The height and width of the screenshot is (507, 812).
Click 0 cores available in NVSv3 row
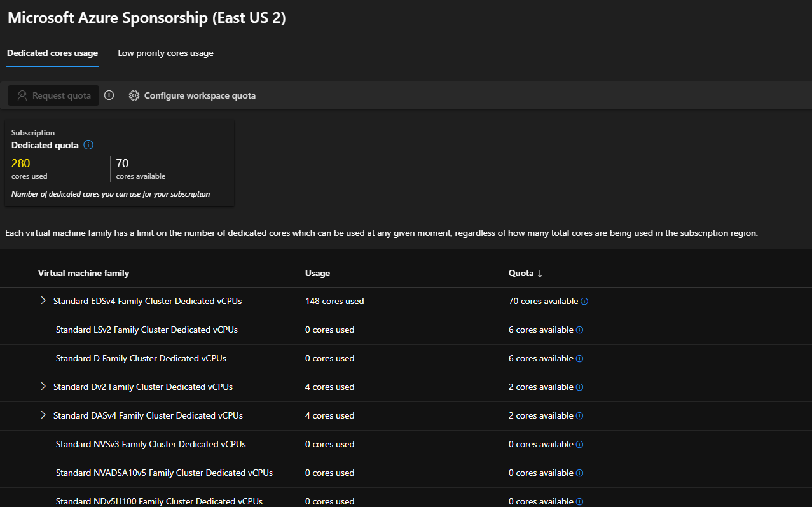click(x=540, y=444)
